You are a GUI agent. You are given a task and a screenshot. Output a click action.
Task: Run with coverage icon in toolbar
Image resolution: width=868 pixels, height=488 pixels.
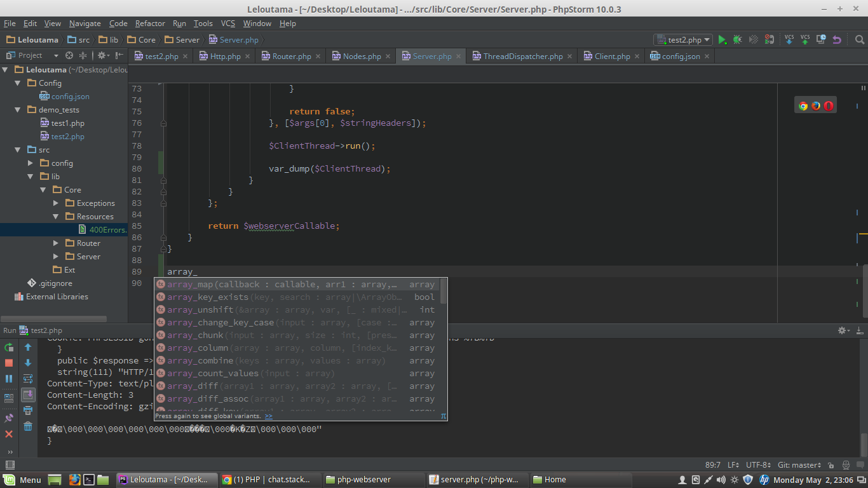pos(753,39)
